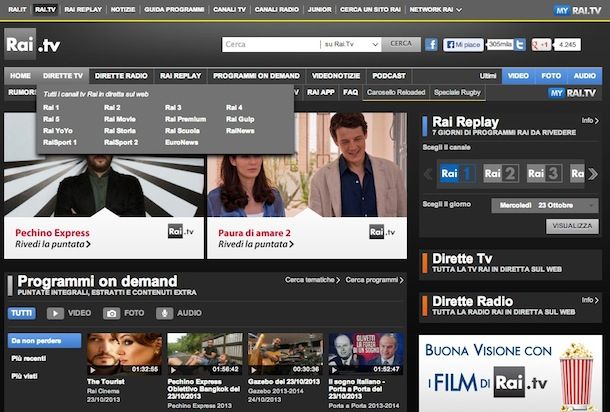Click MY RAI.TV badge below the tabs

click(572, 93)
